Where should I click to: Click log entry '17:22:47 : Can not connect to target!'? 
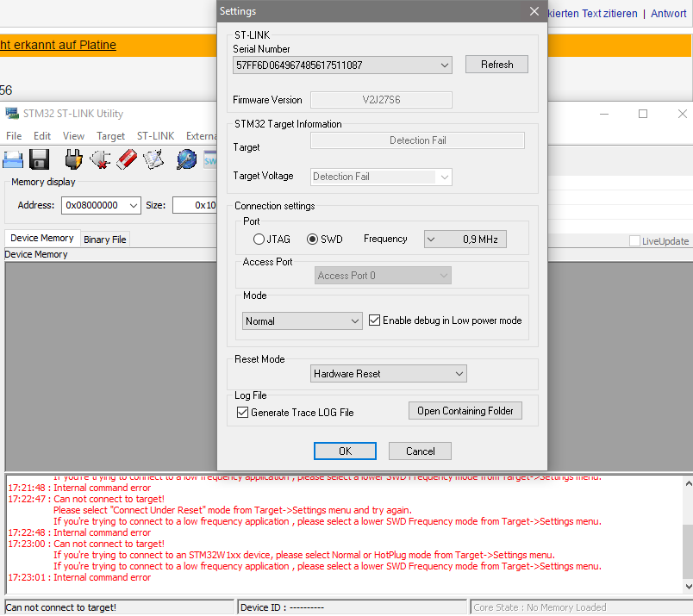[x=86, y=500]
